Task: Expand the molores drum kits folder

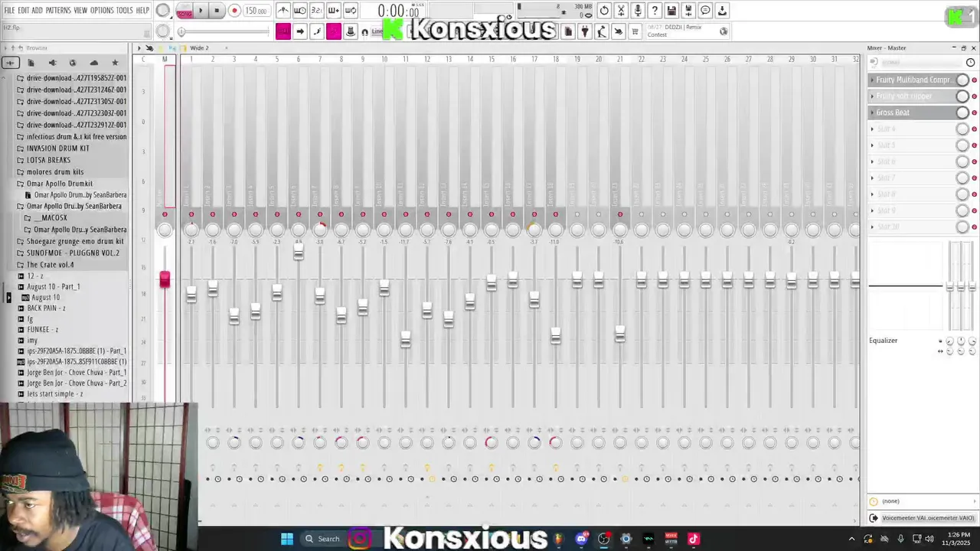Action: point(55,172)
